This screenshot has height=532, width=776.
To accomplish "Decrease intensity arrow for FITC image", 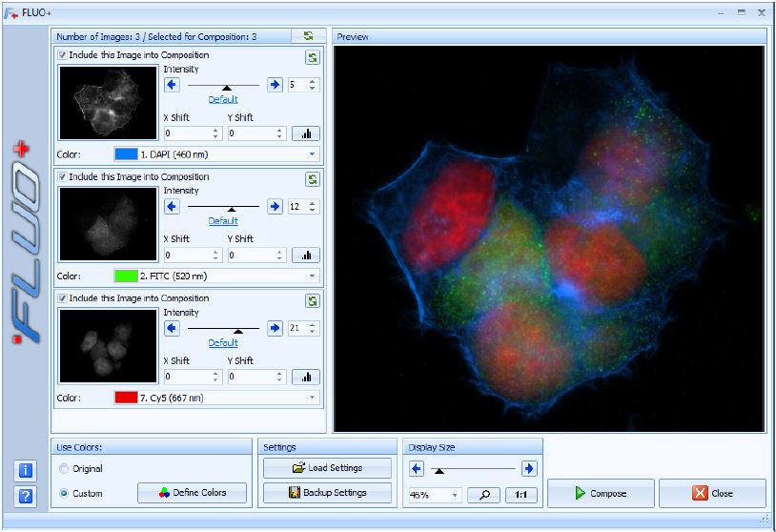I will [172, 206].
